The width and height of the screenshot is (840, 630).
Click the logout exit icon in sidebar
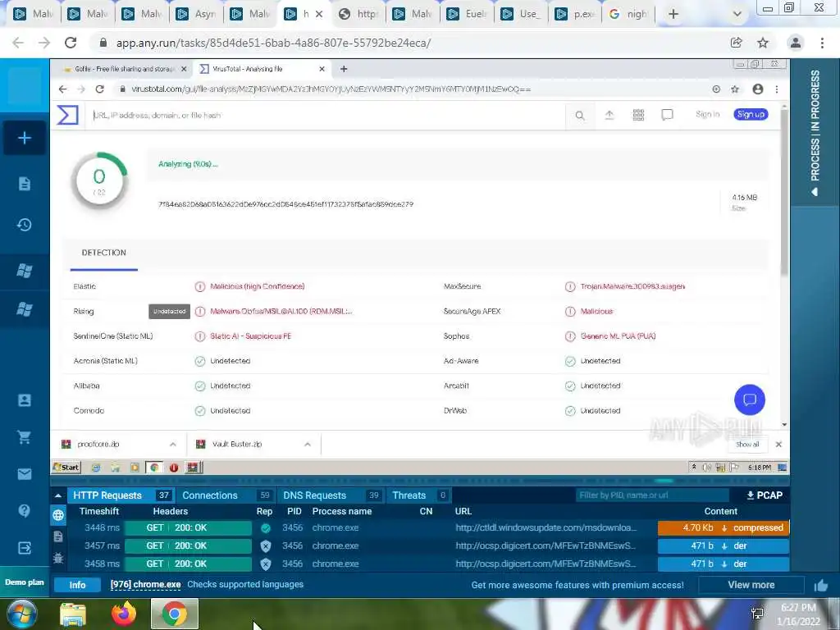click(x=24, y=547)
